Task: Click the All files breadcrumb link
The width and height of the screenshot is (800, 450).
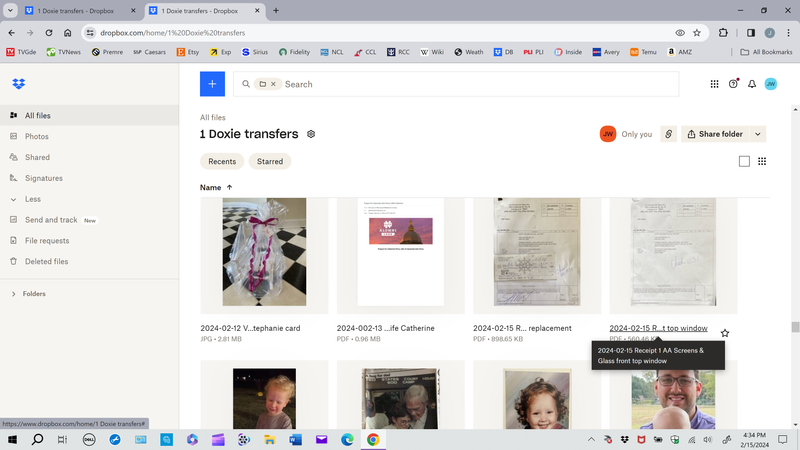Action: coord(212,117)
